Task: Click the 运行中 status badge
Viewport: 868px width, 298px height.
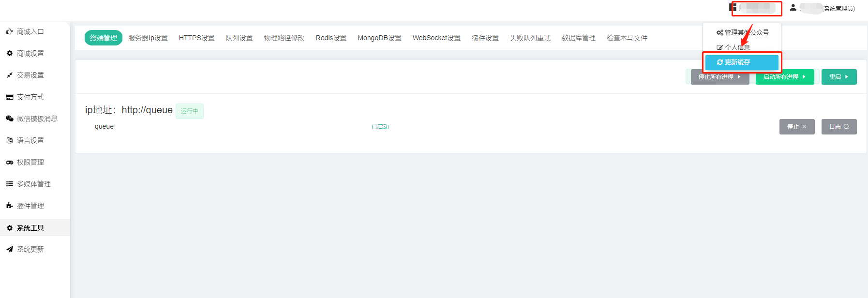Action: click(x=190, y=111)
